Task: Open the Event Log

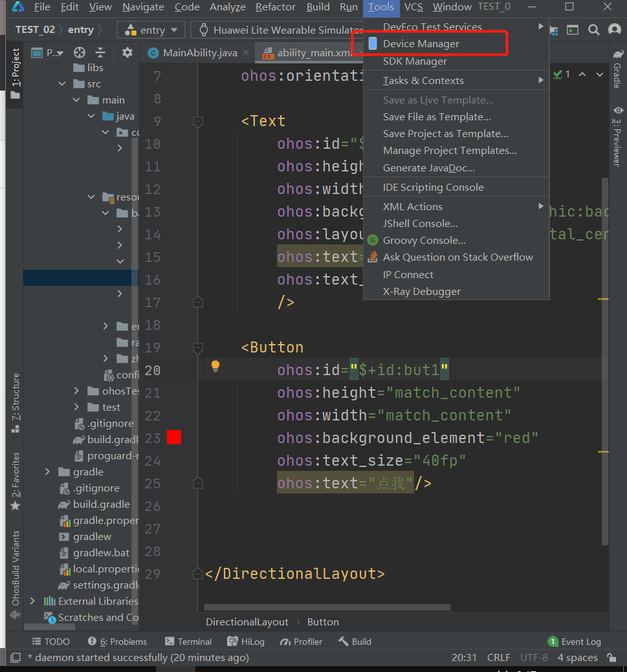Action: 574,641
